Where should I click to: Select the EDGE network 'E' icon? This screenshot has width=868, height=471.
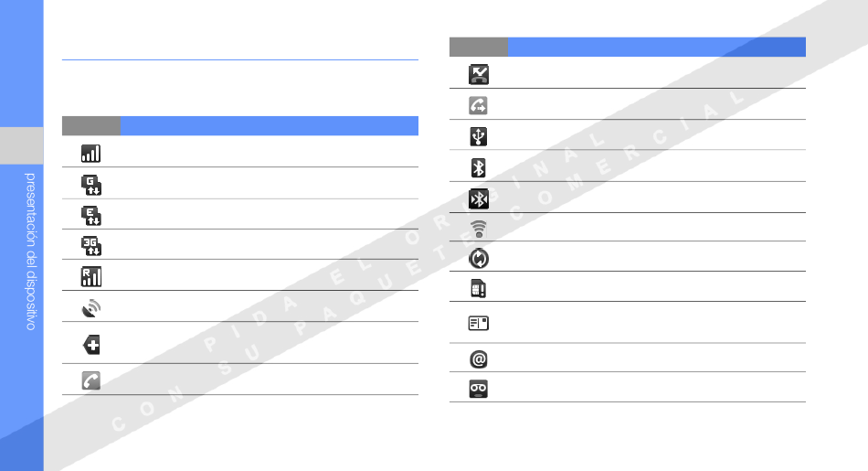(91, 216)
